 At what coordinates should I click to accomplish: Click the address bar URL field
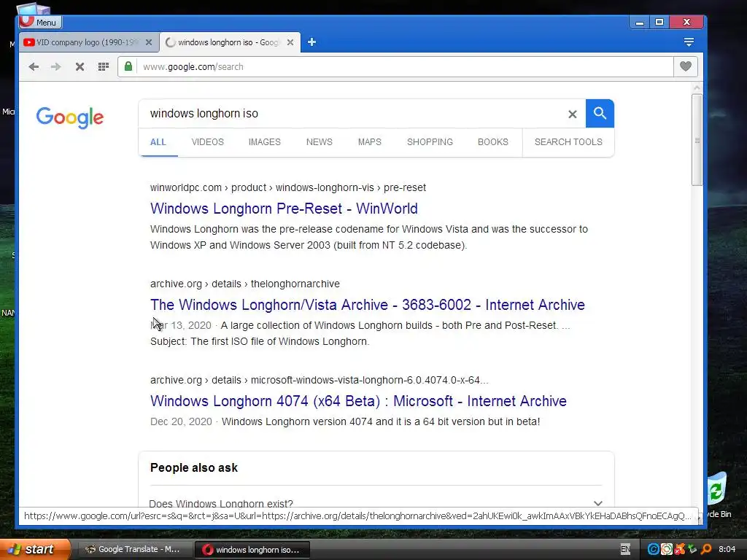(405, 66)
